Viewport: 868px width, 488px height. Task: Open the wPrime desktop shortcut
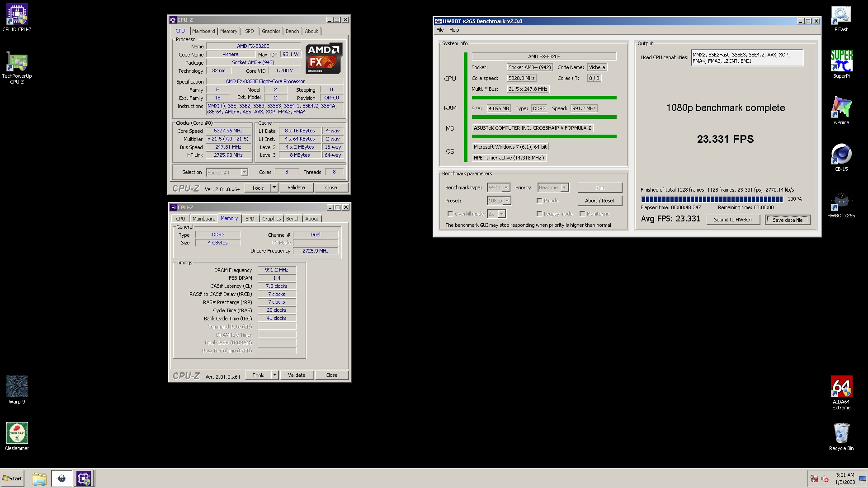click(x=841, y=111)
